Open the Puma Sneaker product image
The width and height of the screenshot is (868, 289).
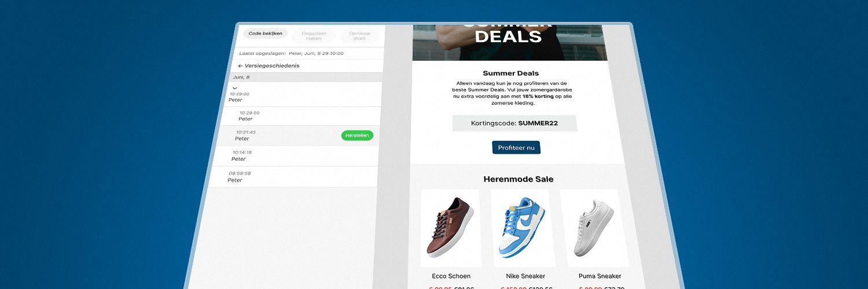595,228
